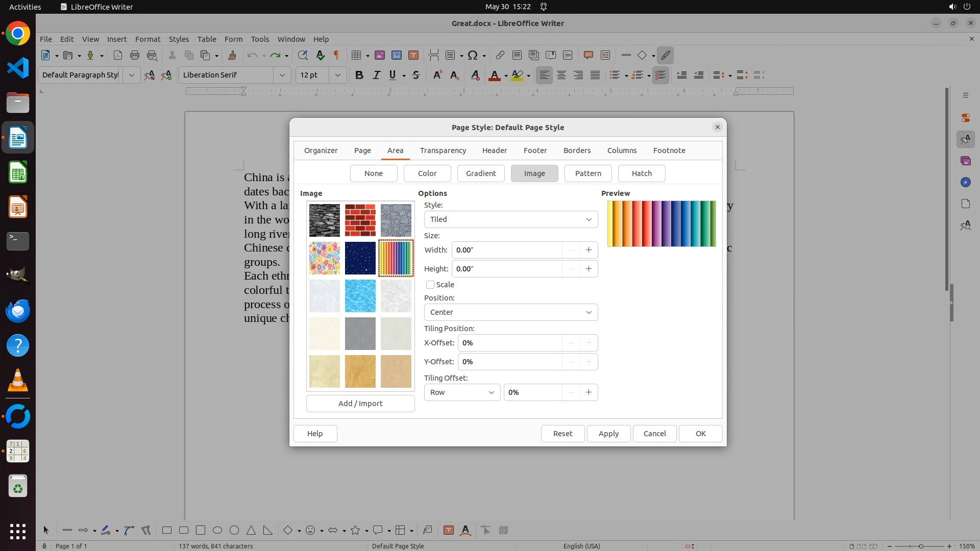980x551 pixels.
Task: Expand the Style Tiled dropdown
Action: click(x=510, y=219)
